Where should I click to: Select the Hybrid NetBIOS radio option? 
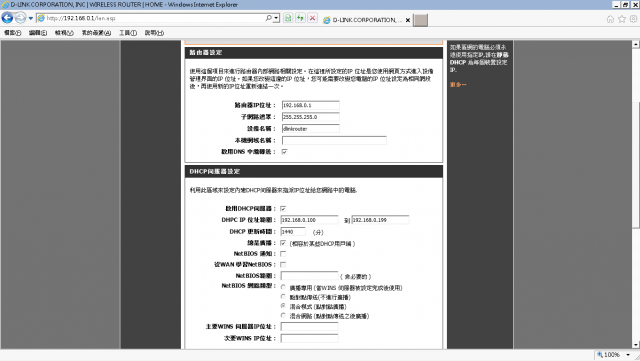[x=283, y=315]
